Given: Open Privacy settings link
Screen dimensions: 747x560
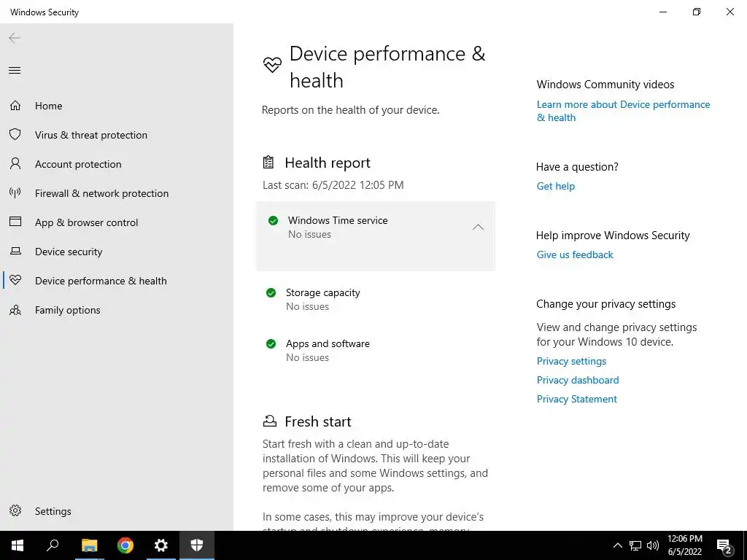Looking at the screenshot, I should [x=571, y=361].
